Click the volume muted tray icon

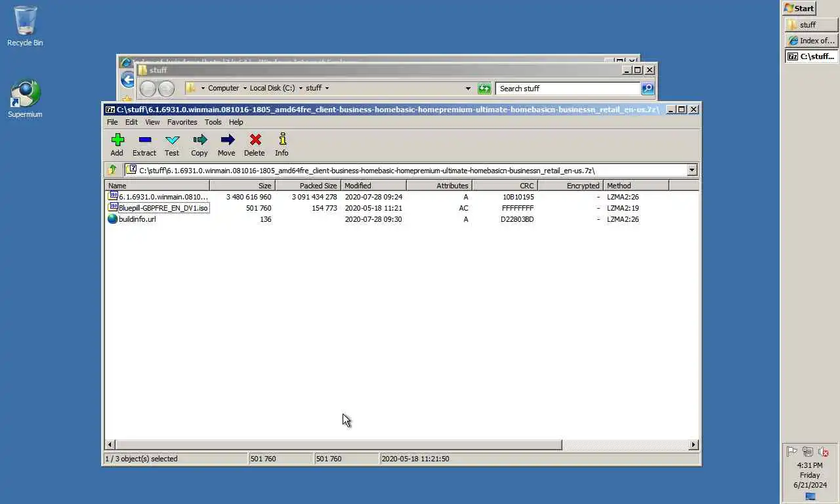pos(824,451)
